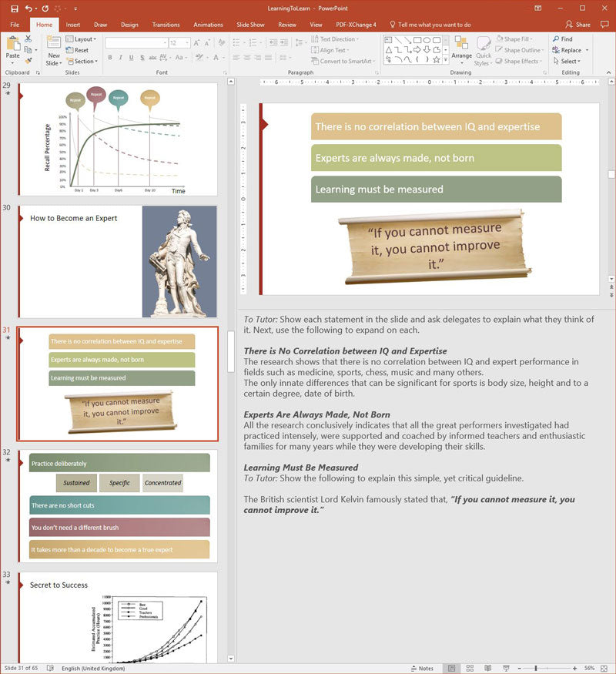Select the five-point star shape in gallery

point(437,60)
